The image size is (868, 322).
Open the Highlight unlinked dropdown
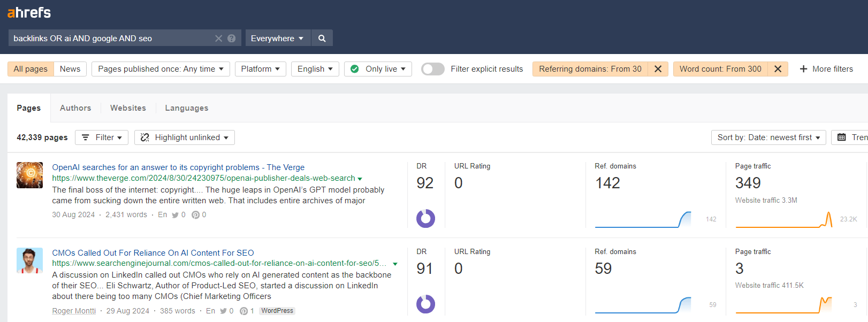click(x=185, y=137)
